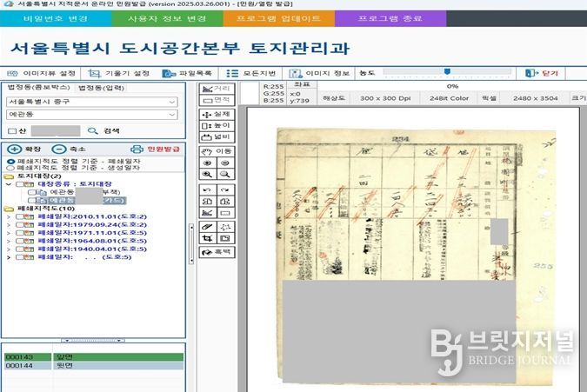Image resolution: width=587 pixels, height=392 pixels.
Task: Check the highlighted 예관동 (카드) item checkbox
Action: coord(32,201)
